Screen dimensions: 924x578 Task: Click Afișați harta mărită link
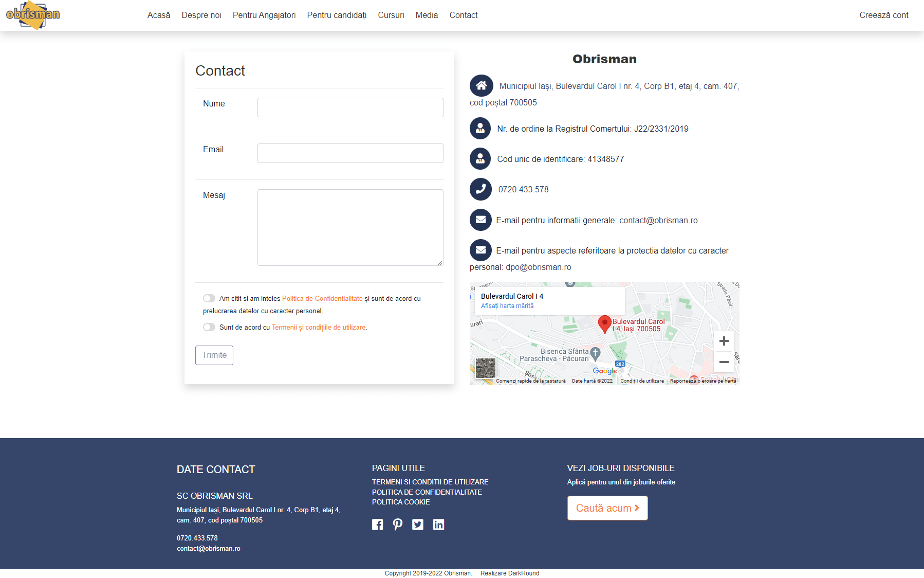pos(507,305)
